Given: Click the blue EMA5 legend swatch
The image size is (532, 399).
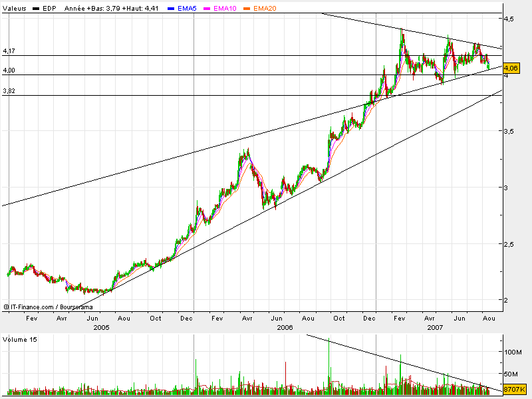Looking at the screenshot, I should coord(172,9).
